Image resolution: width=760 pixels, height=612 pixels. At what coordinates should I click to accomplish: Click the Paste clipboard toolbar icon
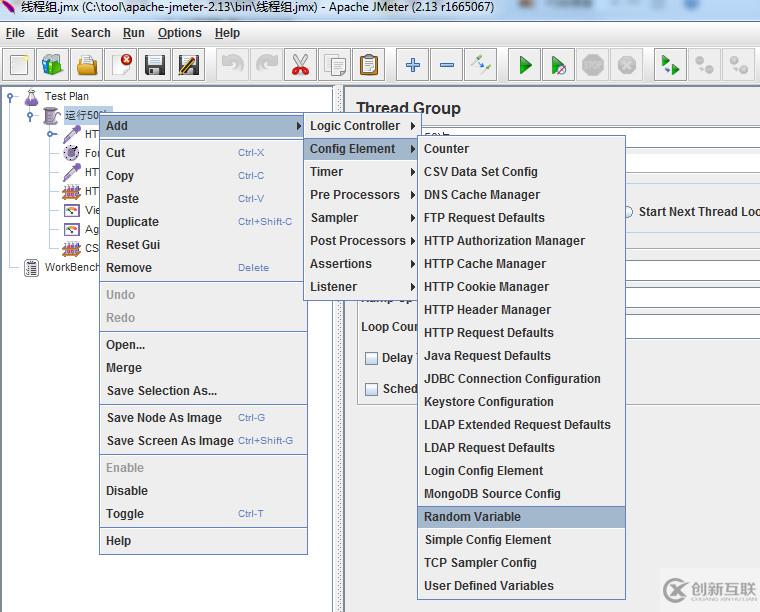[369, 66]
